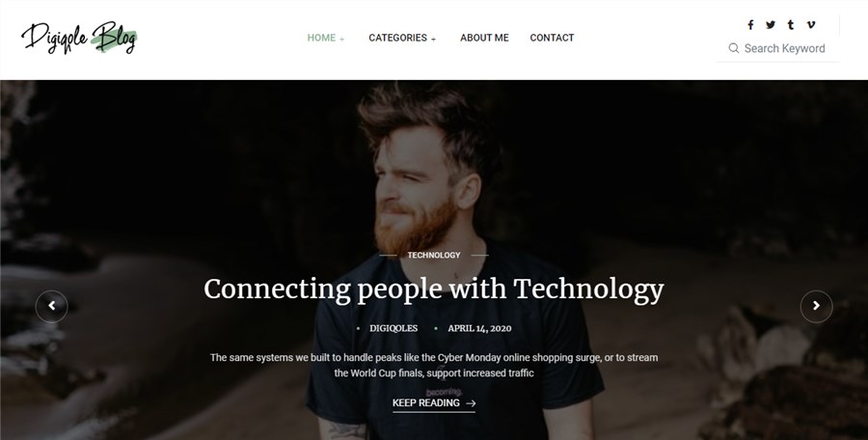Open the Technology category tag
The height and width of the screenshot is (440, 868).
434,255
